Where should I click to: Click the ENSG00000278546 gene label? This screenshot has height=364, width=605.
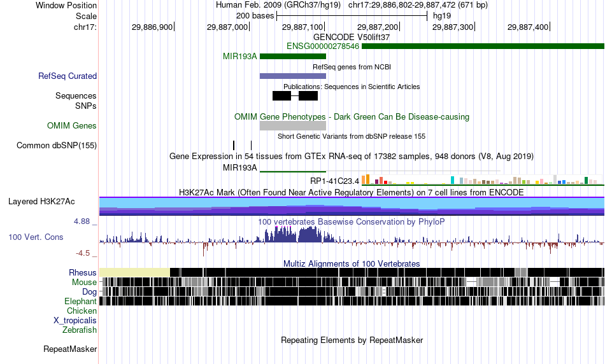(x=323, y=46)
